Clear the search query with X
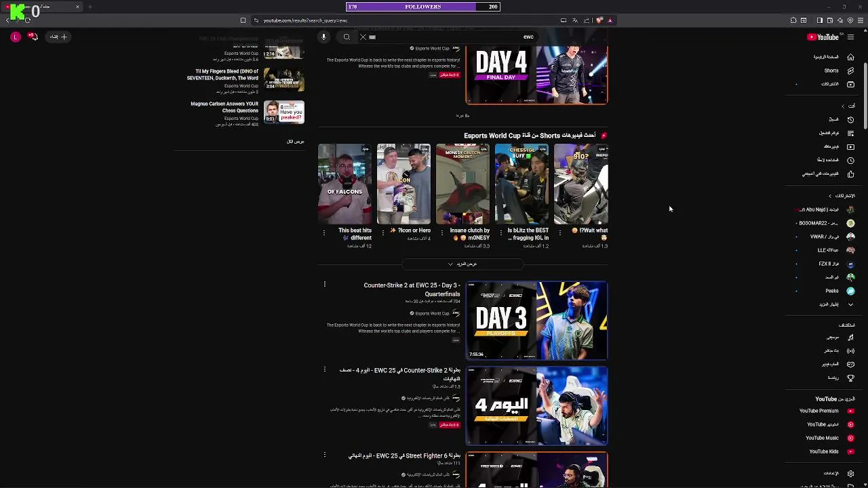Screen dimensions: 868x488 (x=363, y=37)
